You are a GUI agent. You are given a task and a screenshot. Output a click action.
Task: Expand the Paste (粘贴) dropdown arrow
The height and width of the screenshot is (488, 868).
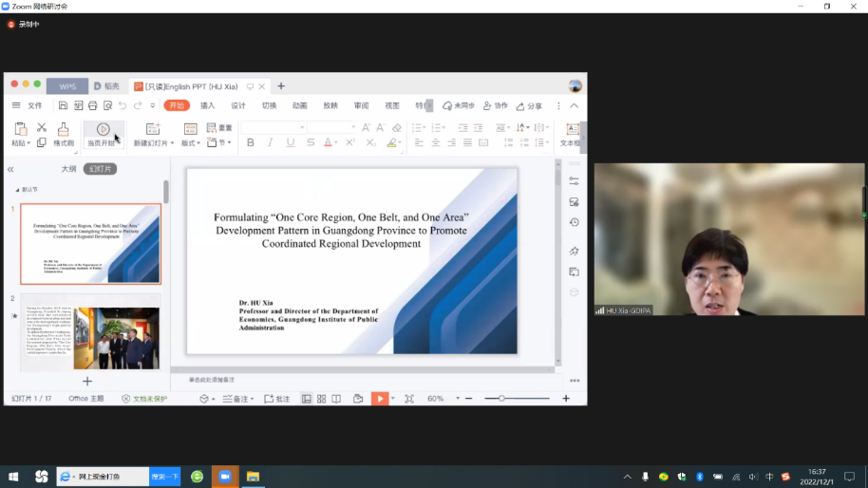(28, 143)
